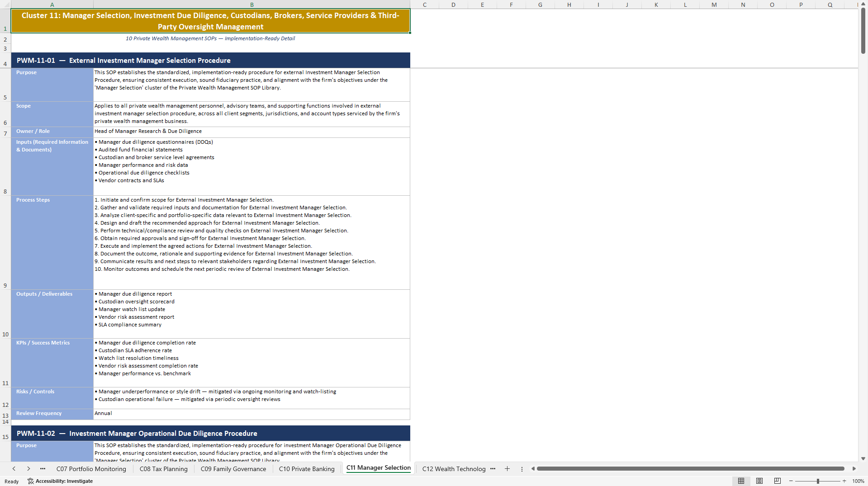Adjust the zoom slider handle
The image size is (868, 486).
pyautogui.click(x=818, y=481)
